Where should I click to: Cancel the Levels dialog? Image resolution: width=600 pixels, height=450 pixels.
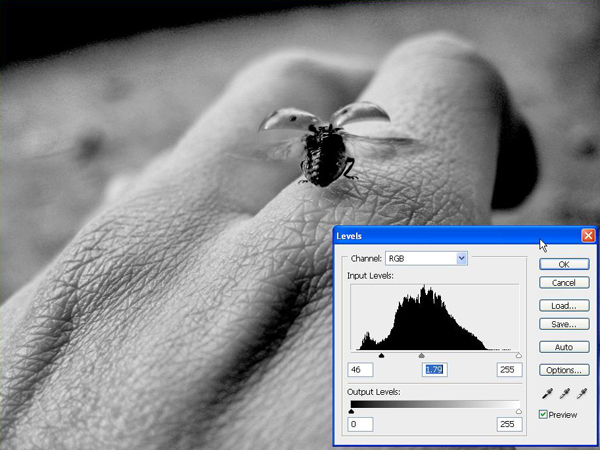[x=564, y=283]
